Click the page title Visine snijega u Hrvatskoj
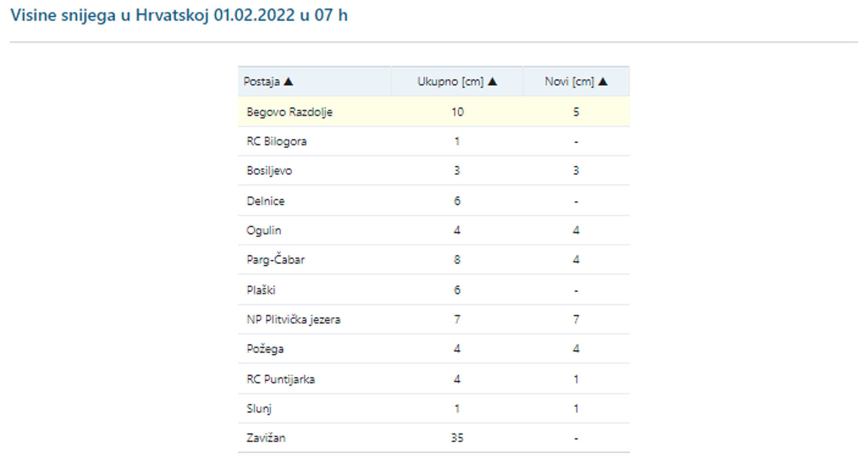Image resolution: width=868 pixels, height=459 pixels. pyautogui.click(x=179, y=15)
